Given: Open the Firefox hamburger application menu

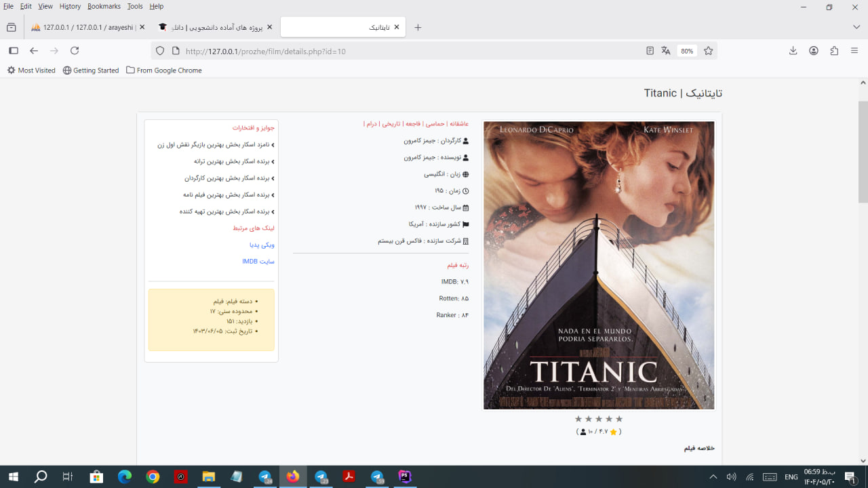Looking at the screenshot, I should (854, 51).
